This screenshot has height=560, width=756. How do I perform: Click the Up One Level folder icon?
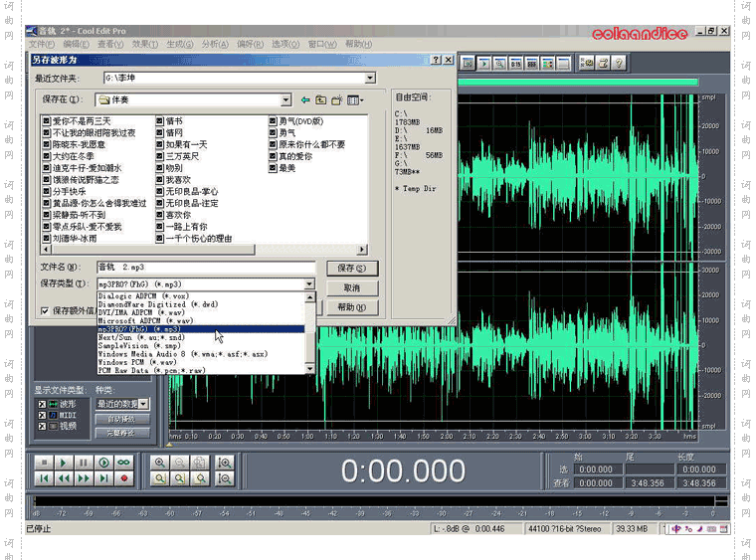pos(320,99)
